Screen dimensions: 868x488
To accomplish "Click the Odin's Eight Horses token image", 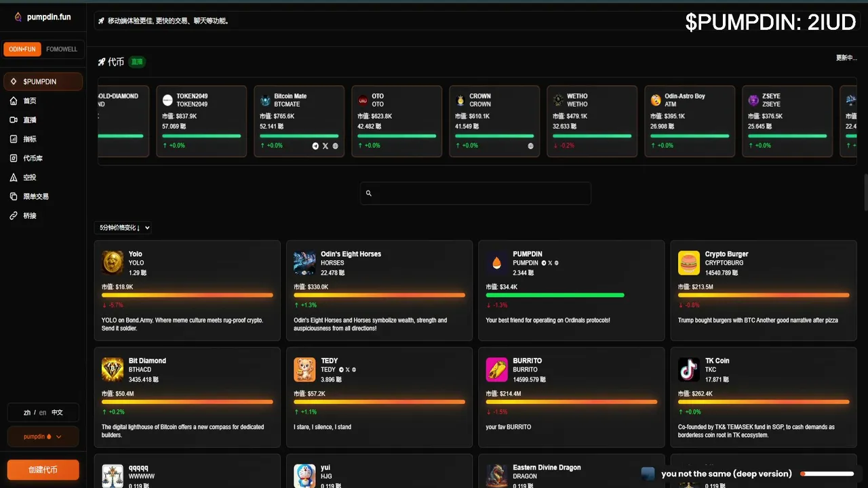I will [304, 263].
